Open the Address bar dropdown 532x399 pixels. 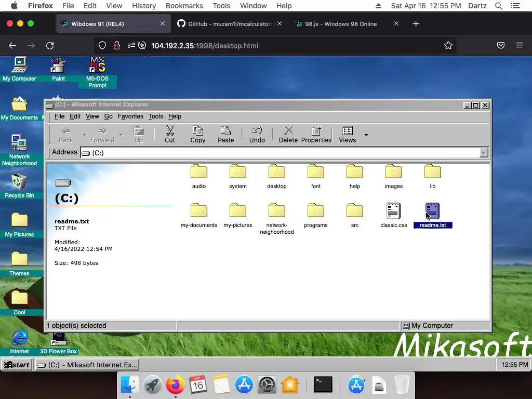pyautogui.click(x=484, y=153)
